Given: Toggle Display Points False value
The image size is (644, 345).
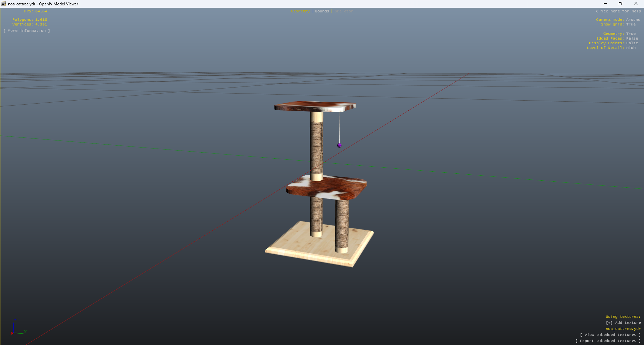Looking at the screenshot, I should (632, 43).
